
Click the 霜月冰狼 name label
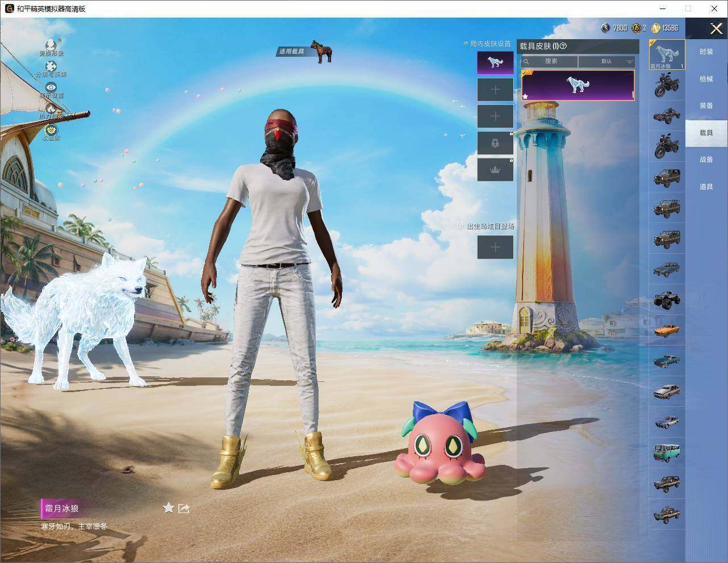pyautogui.click(x=61, y=509)
